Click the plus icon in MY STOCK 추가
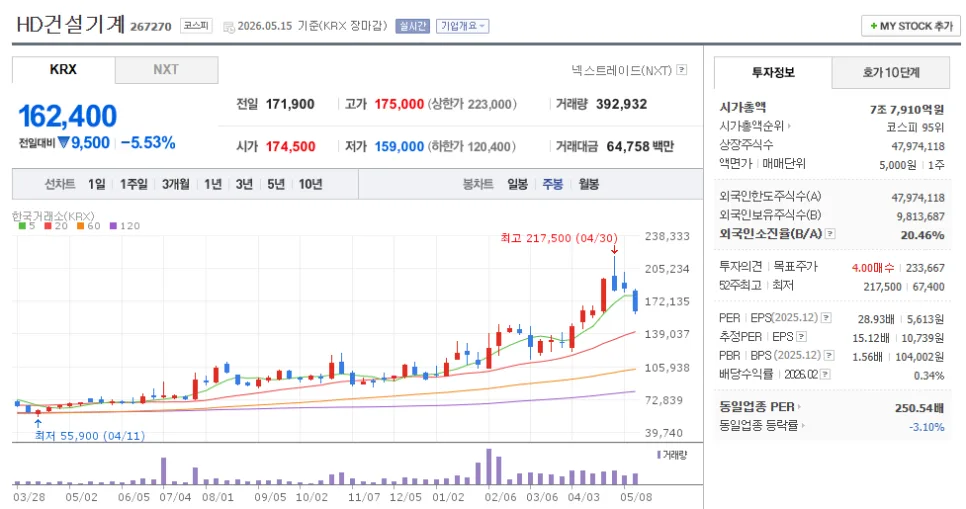The image size is (966, 509). [873, 26]
